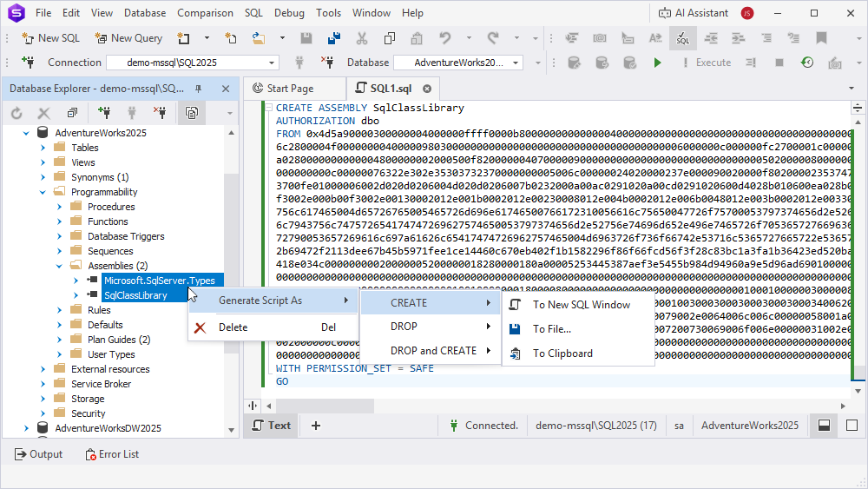Click the Copy icon in the toolbar

coord(390,38)
